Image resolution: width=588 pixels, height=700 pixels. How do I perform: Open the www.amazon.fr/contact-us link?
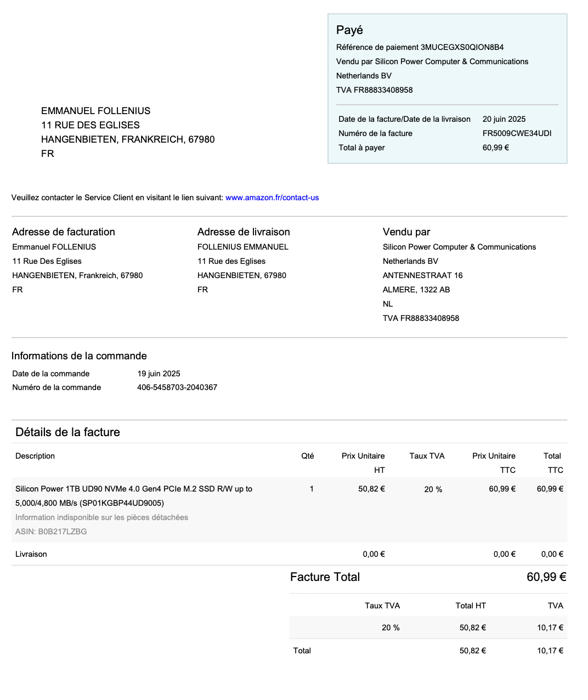click(x=272, y=197)
